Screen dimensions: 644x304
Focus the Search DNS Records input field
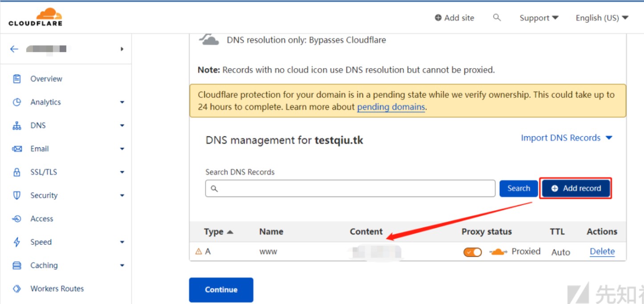click(350, 188)
